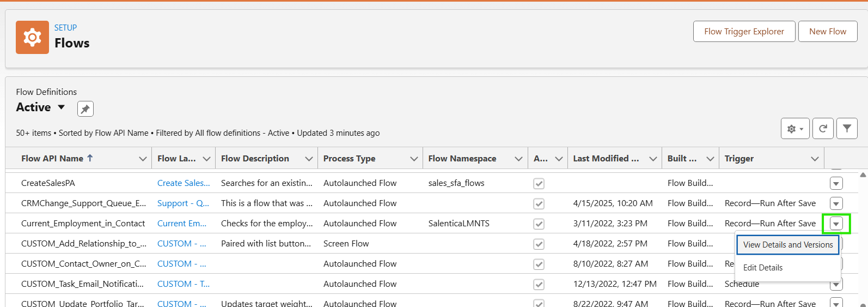Screen dimensions: 868x307
Task: Click sort arrow on Flow API Name column
Action: (x=90, y=158)
